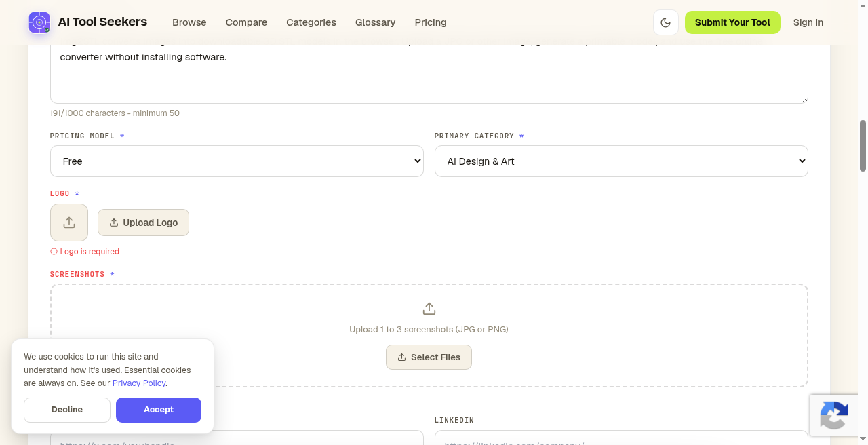Click the Upload Logo button
This screenshot has height=445, width=868.
[x=143, y=222]
